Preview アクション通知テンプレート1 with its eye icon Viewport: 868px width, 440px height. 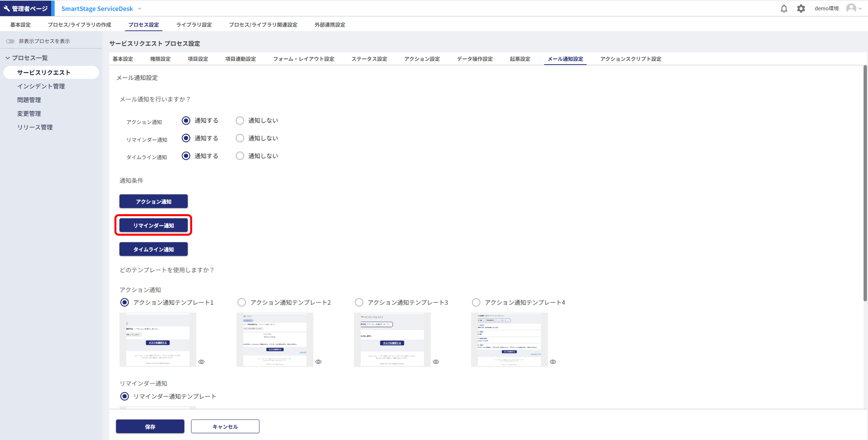click(x=201, y=361)
